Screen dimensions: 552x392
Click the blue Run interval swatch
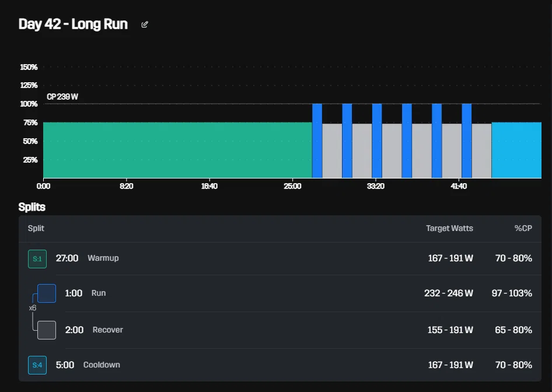tap(47, 293)
